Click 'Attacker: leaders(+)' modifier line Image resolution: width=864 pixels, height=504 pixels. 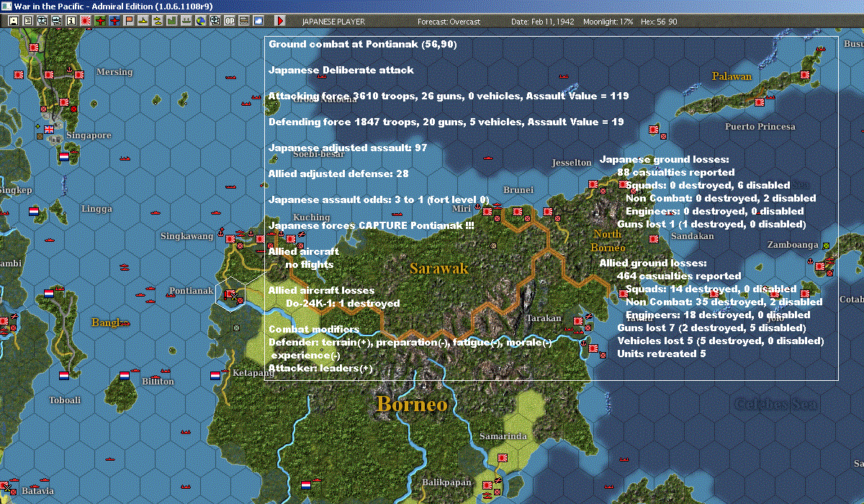(x=321, y=369)
